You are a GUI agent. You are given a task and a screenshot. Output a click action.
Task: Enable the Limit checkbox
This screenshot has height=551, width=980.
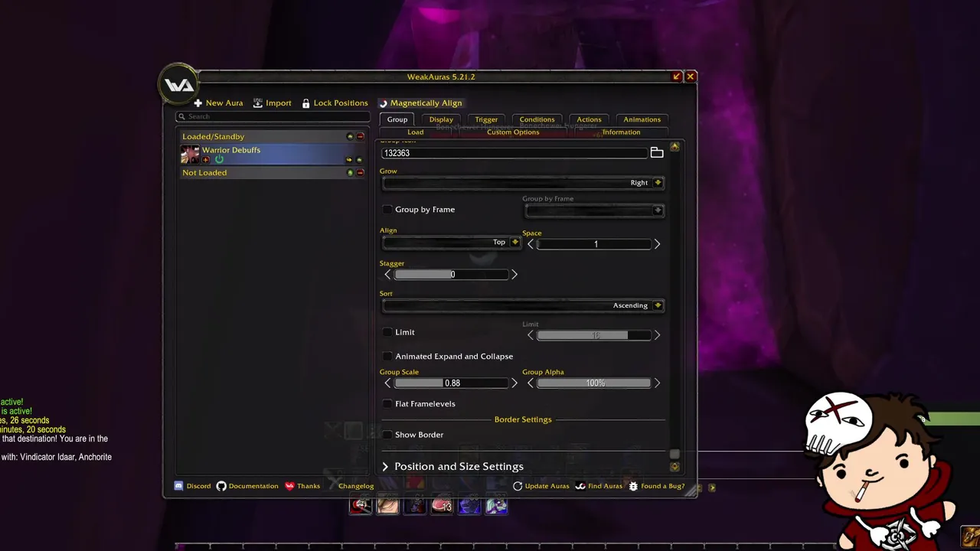coord(387,332)
